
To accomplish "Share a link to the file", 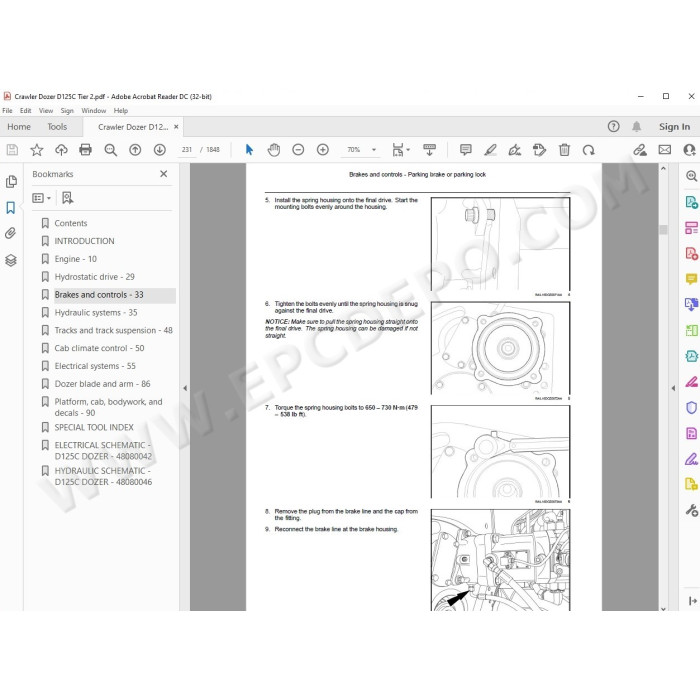I will tap(640, 150).
